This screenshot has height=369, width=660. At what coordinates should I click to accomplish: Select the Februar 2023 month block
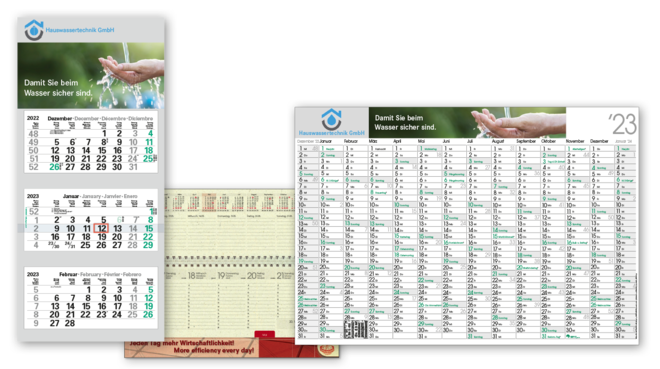[91, 298]
